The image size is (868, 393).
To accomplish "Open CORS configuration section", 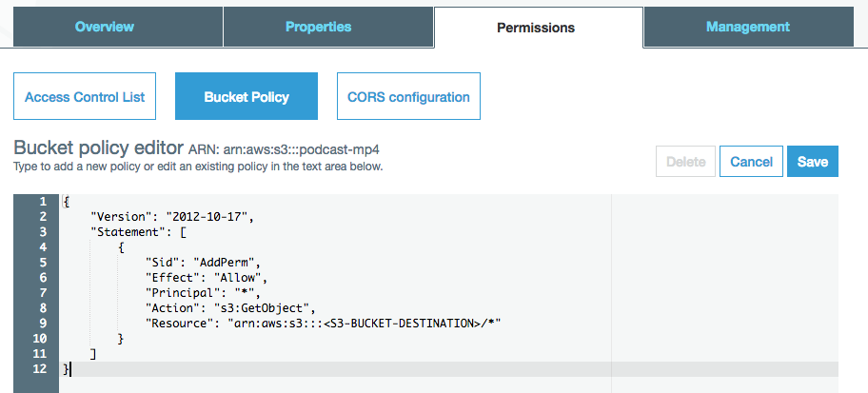I will (408, 97).
